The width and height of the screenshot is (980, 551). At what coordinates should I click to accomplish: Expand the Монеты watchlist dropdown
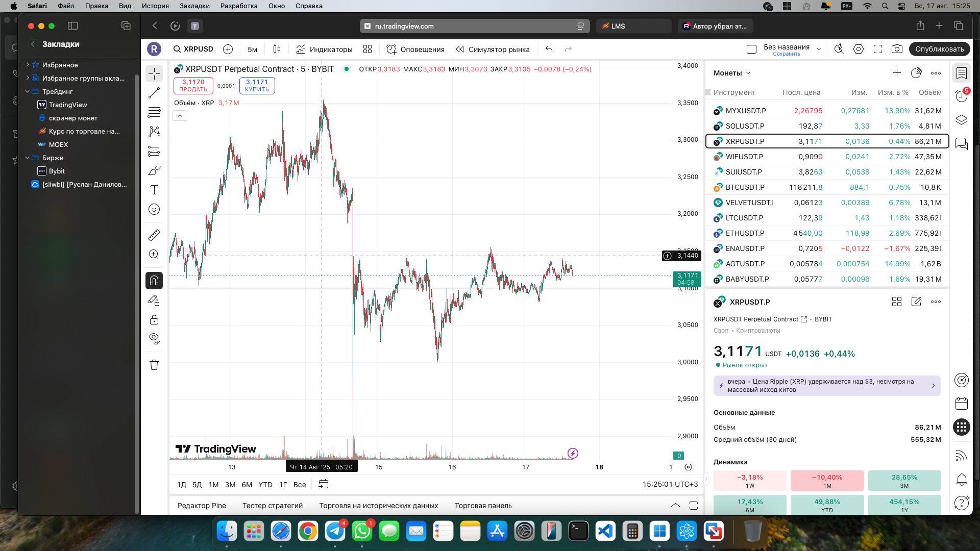tap(732, 73)
